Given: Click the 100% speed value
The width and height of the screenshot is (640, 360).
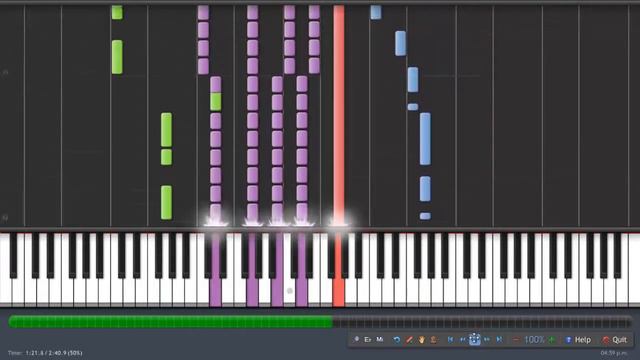Looking at the screenshot, I should click(534, 340).
